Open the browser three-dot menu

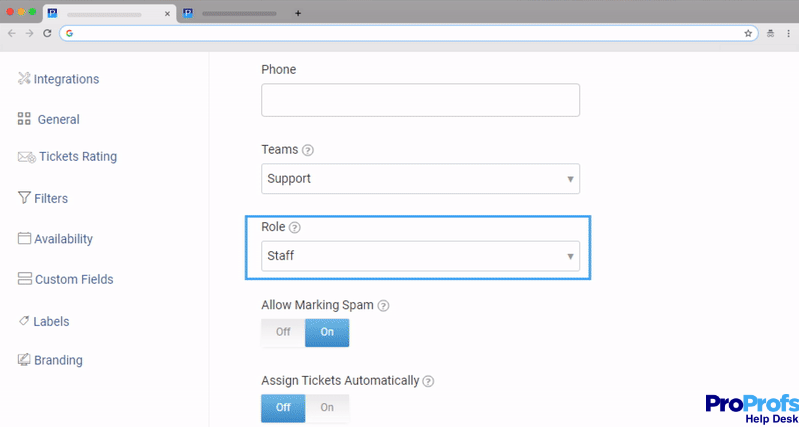tap(788, 33)
